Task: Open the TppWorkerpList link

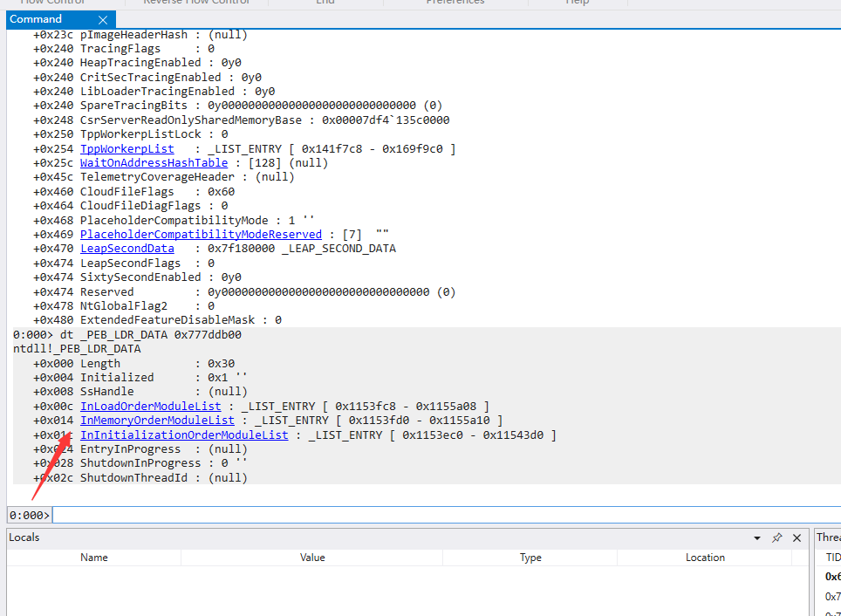Action: [x=126, y=149]
